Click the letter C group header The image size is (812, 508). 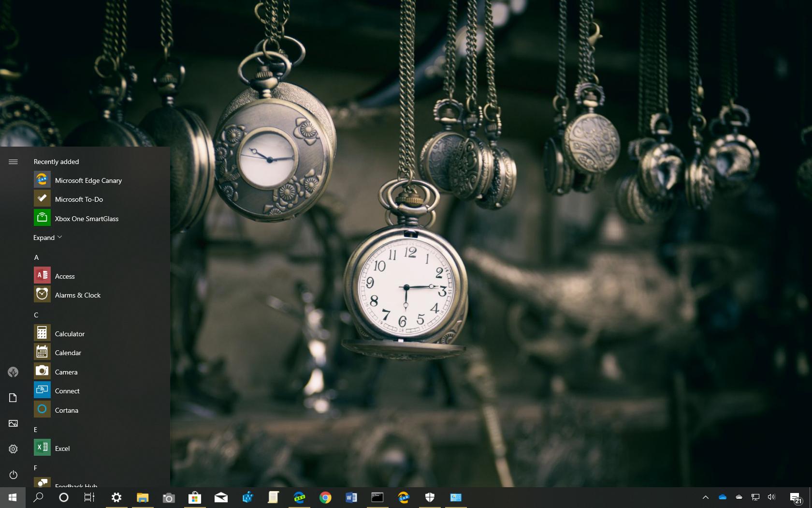(36, 315)
